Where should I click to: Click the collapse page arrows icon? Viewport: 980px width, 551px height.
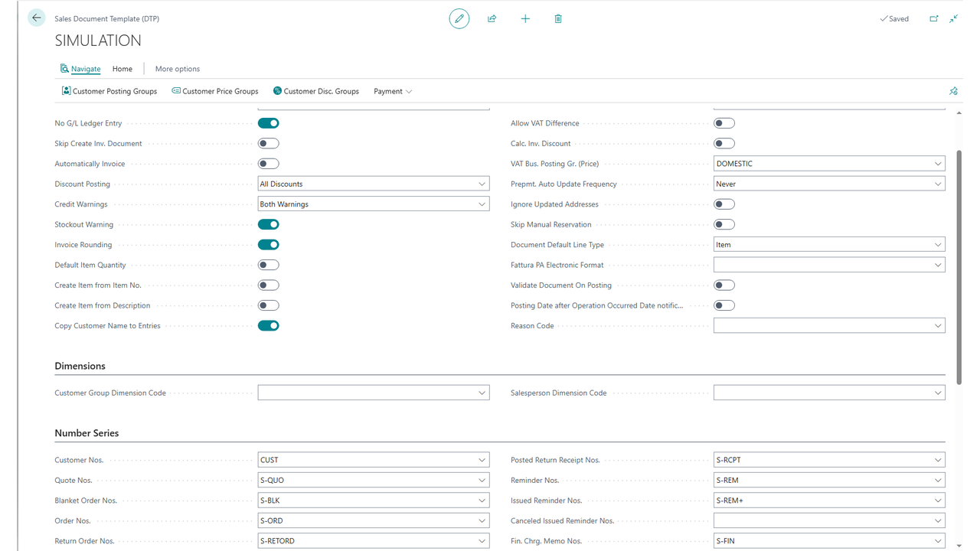954,18
